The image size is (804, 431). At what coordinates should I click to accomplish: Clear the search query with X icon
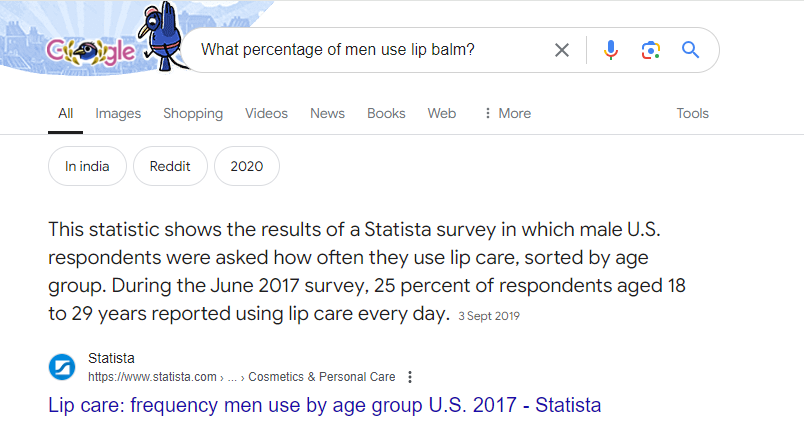coord(562,50)
